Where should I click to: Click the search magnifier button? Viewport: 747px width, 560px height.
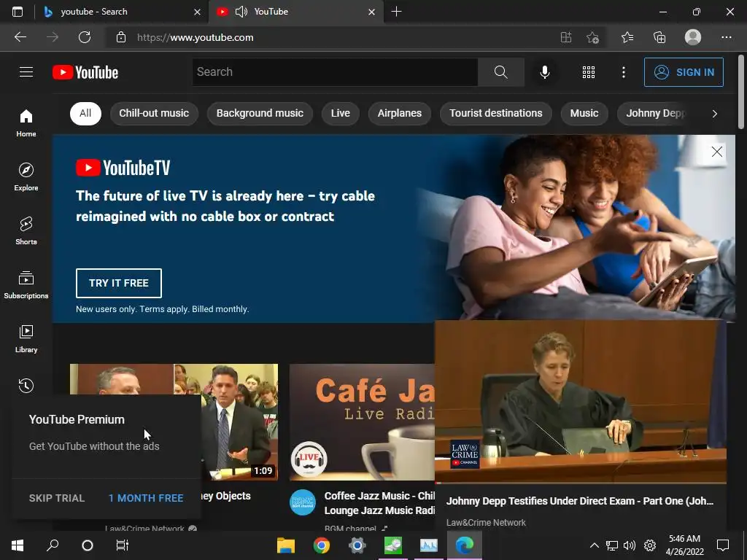(x=500, y=72)
